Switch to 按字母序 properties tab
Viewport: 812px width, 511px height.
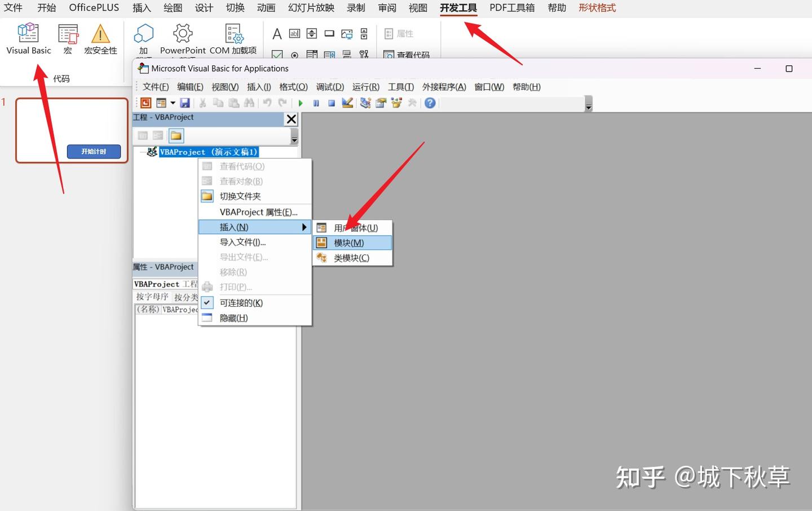[152, 297]
